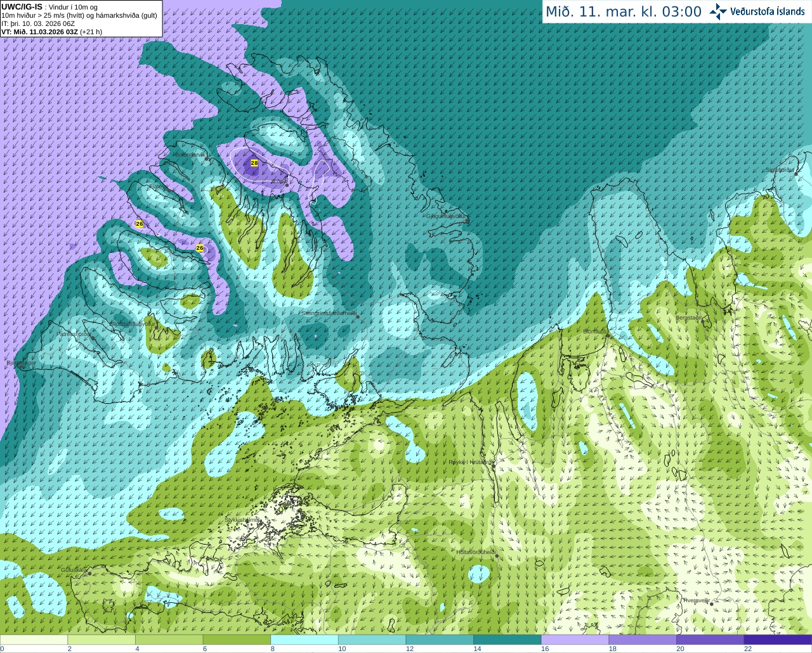Click the Patreksfjörður station label
Image resolution: width=812 pixels, height=653 pixels.
coord(75,333)
